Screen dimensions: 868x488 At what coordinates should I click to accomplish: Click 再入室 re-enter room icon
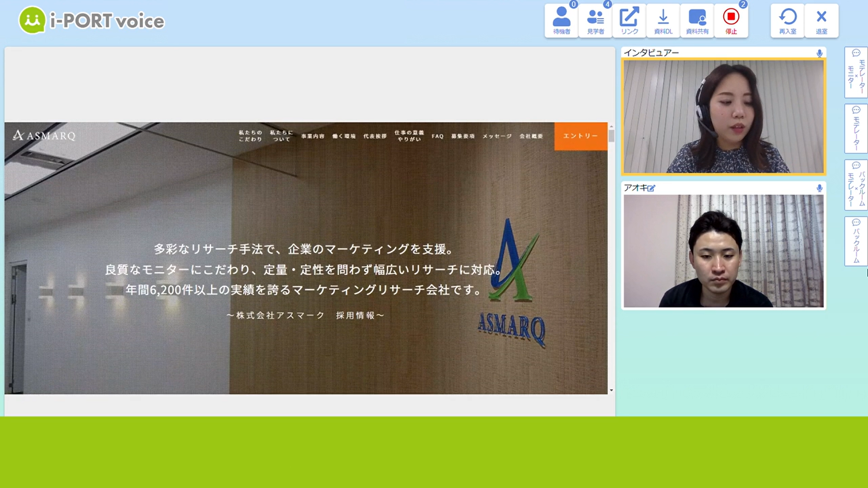point(788,21)
